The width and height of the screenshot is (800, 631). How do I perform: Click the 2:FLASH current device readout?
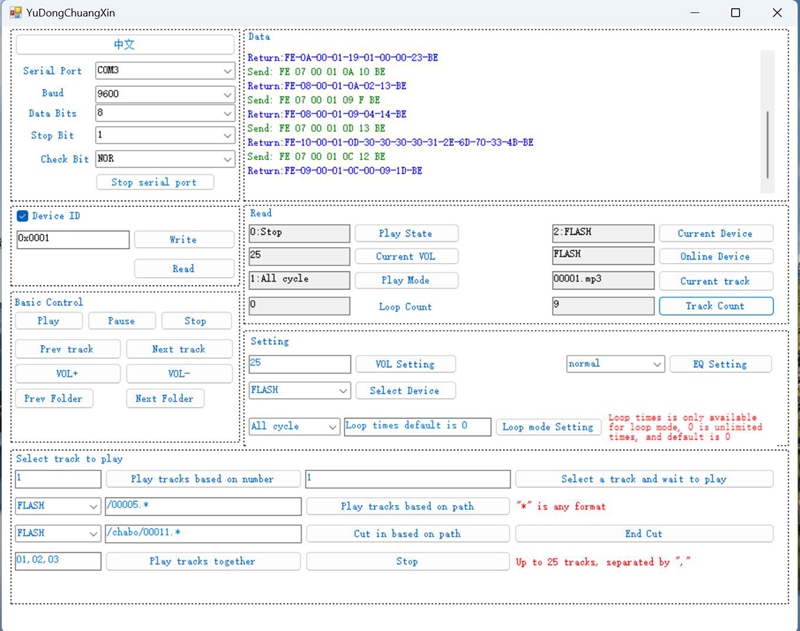(603, 233)
